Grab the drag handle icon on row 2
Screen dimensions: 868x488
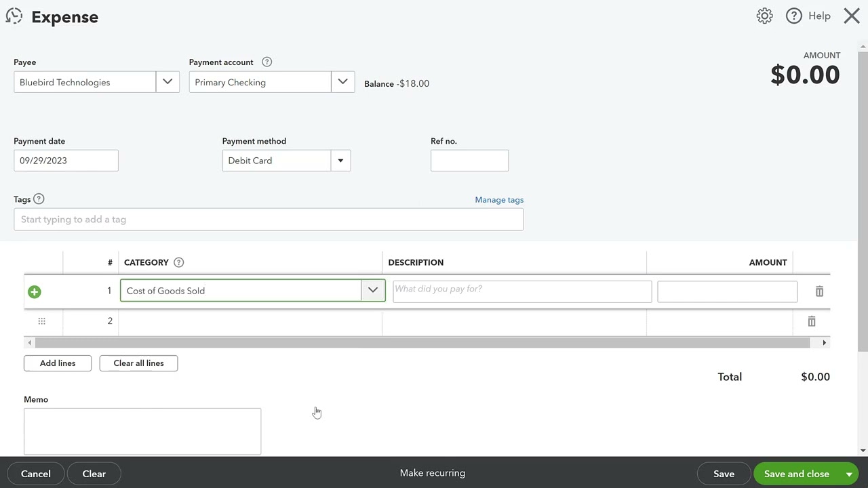point(41,321)
